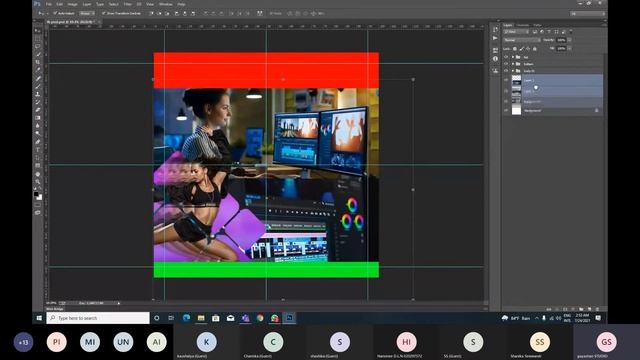
Task: Select the Zoom tool
Action: click(x=38, y=182)
